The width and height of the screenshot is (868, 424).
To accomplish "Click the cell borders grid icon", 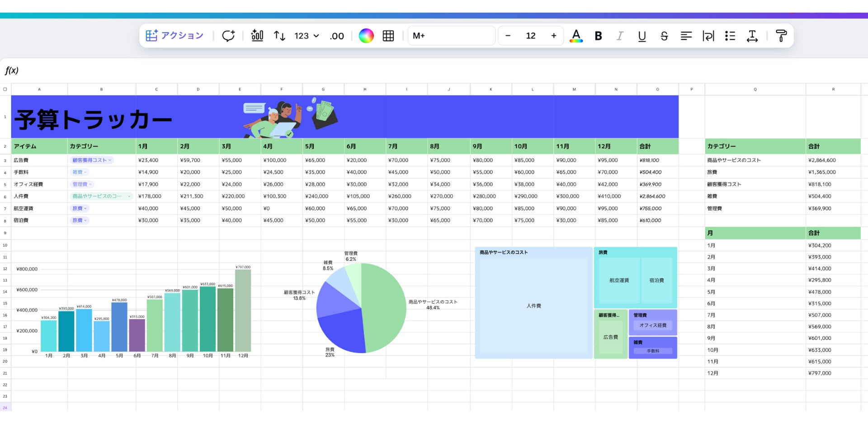I will coord(388,36).
